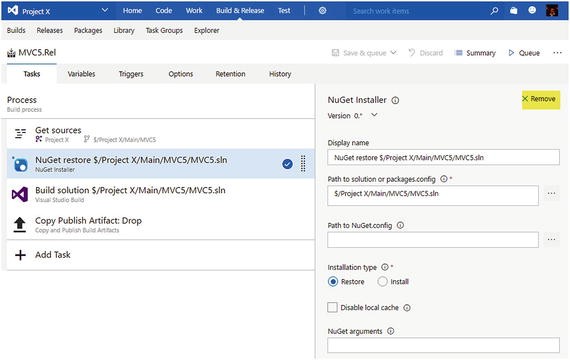Open the Home menu
Screen dimensions: 570x360
point(132,11)
